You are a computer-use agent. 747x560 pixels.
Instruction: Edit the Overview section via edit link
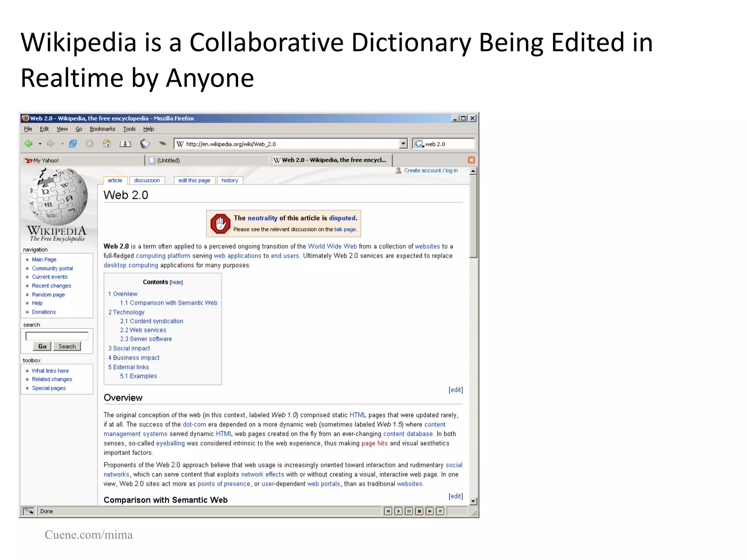point(456,390)
